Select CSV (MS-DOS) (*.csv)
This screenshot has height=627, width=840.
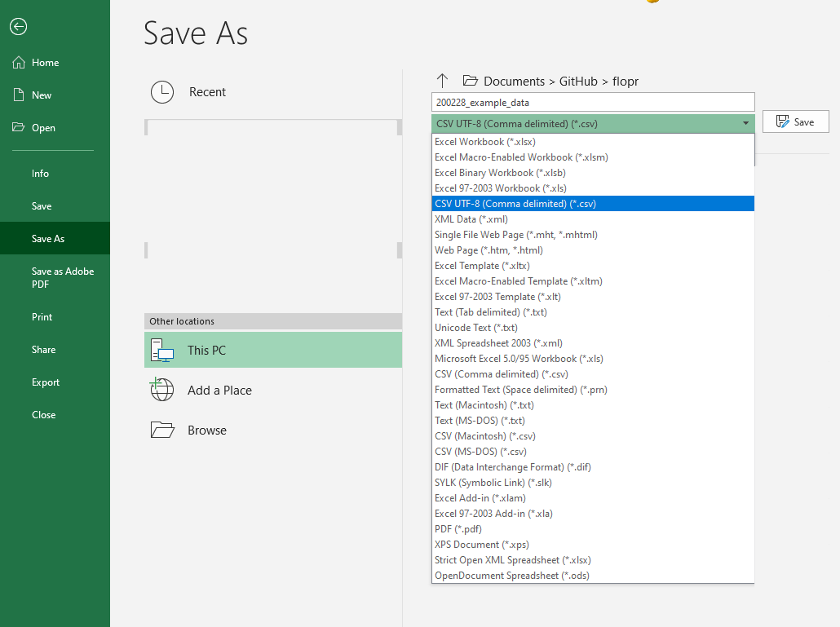coord(593,452)
